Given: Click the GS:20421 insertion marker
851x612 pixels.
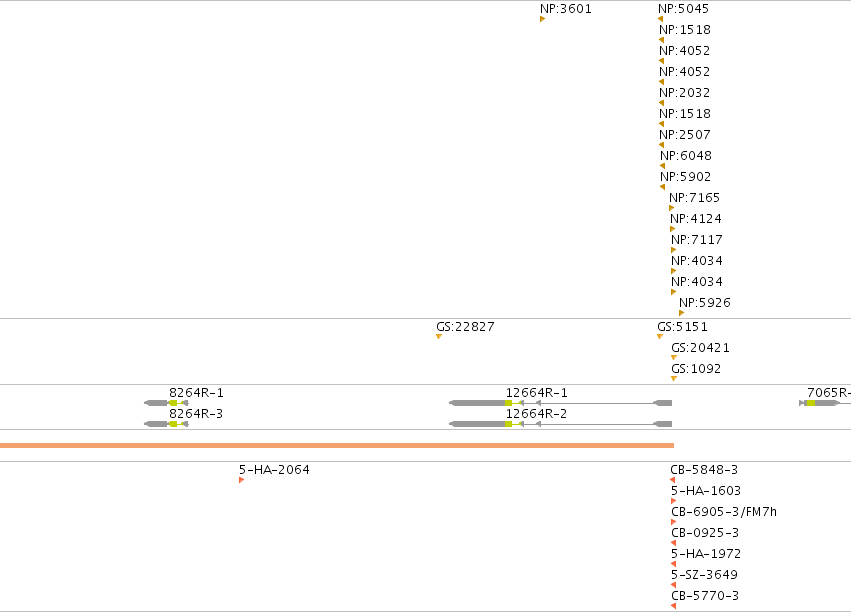Looking at the screenshot, I should [x=674, y=358].
